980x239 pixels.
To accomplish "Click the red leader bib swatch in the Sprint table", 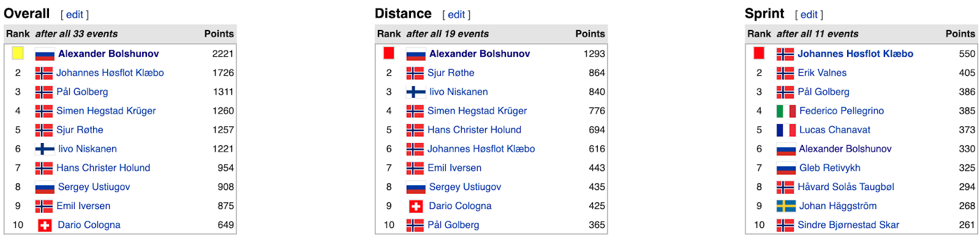I will click(759, 53).
